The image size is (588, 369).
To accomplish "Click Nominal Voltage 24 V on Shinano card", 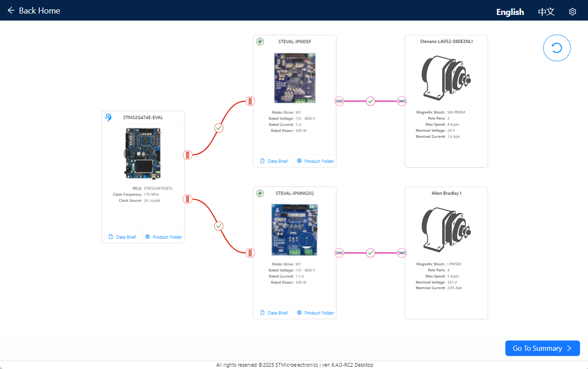I will click(x=451, y=130).
